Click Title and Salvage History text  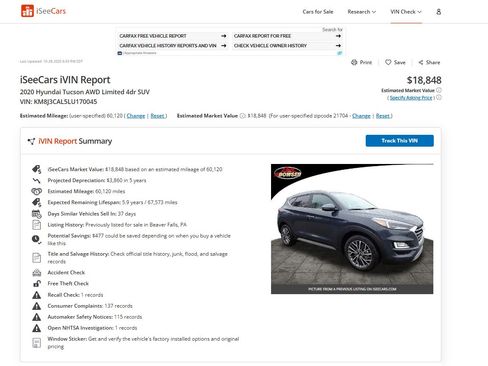pyautogui.click(x=138, y=258)
